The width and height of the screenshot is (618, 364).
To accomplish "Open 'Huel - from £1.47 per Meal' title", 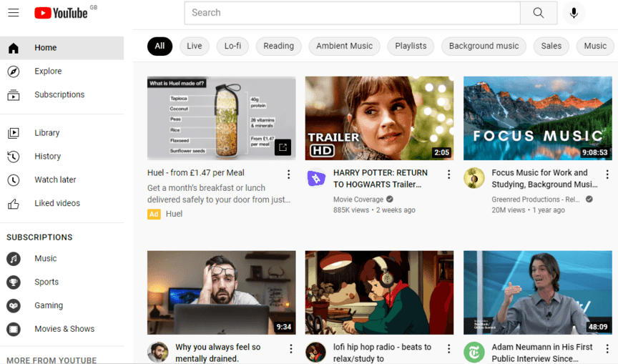I will (196, 173).
